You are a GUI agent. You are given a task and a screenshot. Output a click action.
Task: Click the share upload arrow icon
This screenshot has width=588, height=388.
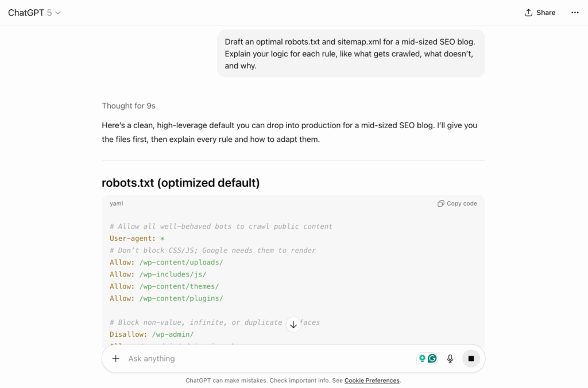pos(528,13)
